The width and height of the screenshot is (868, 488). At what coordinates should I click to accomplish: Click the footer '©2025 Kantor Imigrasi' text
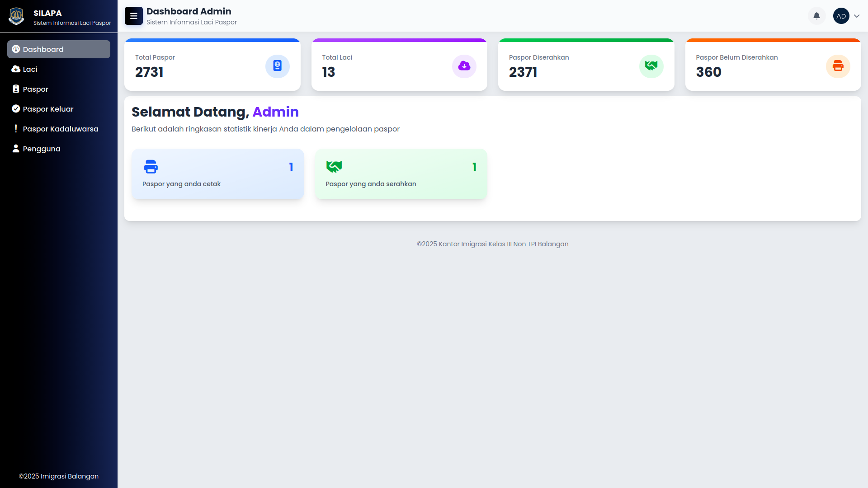493,244
